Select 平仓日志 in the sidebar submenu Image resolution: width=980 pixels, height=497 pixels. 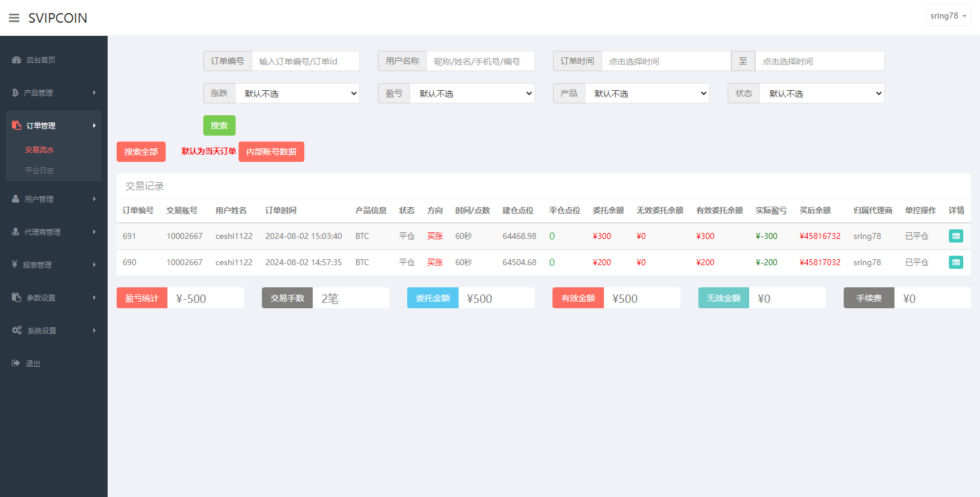click(x=39, y=170)
